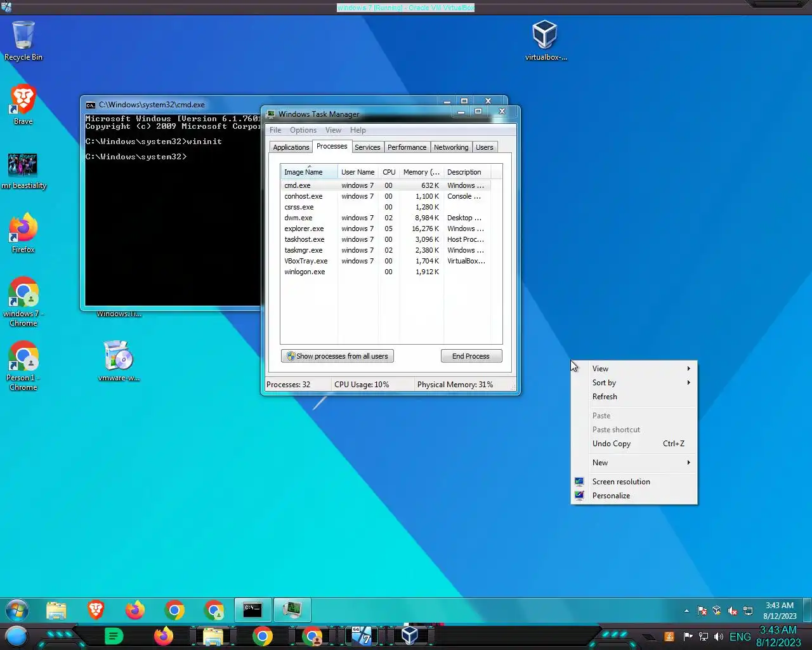Choose Undo Copy in the context menu
The width and height of the screenshot is (812, 650).
634,444
